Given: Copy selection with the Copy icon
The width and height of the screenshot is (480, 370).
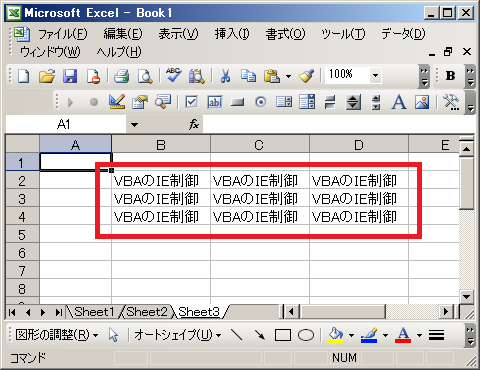Looking at the screenshot, I should click(x=249, y=76).
